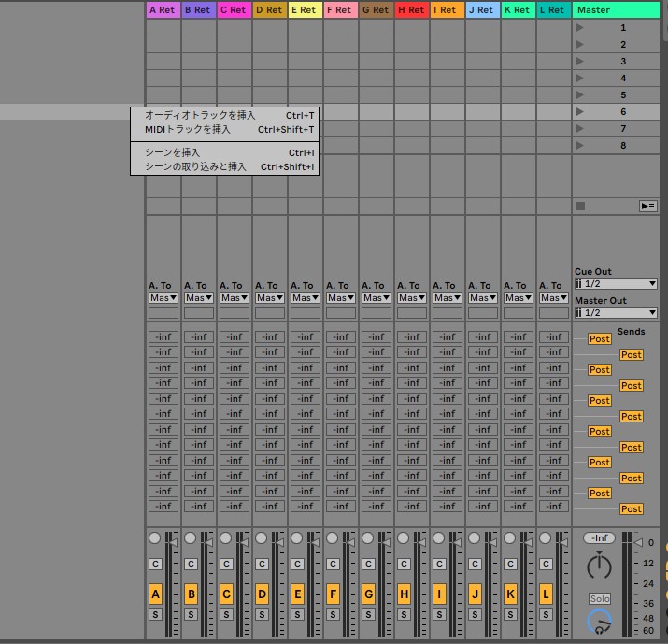Click the J Ret pan knob circle

475,537
